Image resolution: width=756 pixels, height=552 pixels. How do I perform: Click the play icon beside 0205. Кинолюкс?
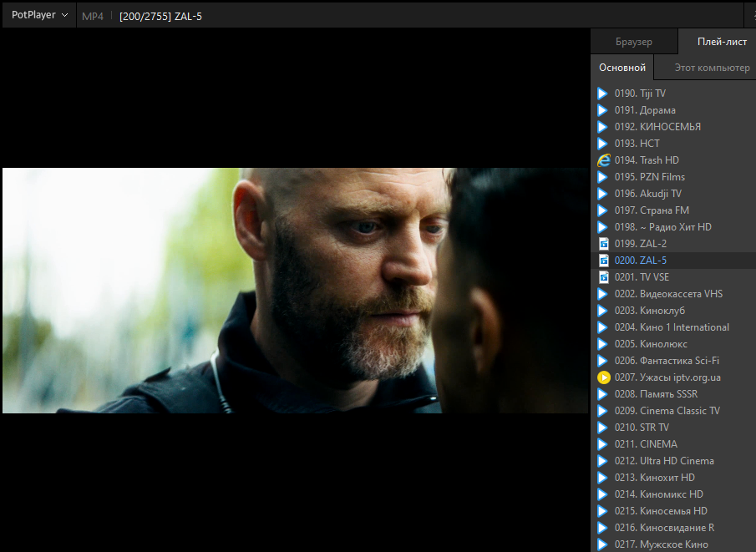[602, 344]
